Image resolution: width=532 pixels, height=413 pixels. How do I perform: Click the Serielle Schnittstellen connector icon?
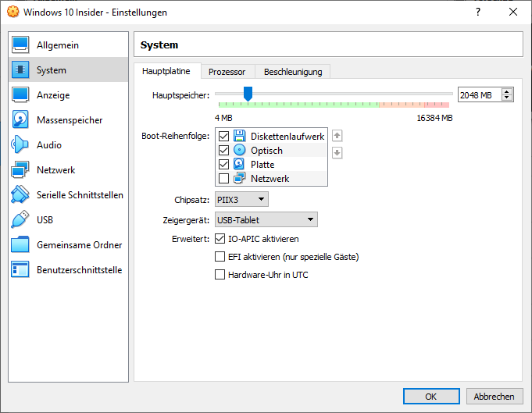[20, 194]
